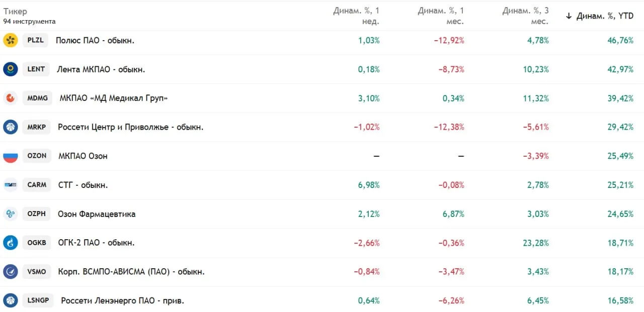Toggle YTD dynamics sort arrow

point(569,16)
